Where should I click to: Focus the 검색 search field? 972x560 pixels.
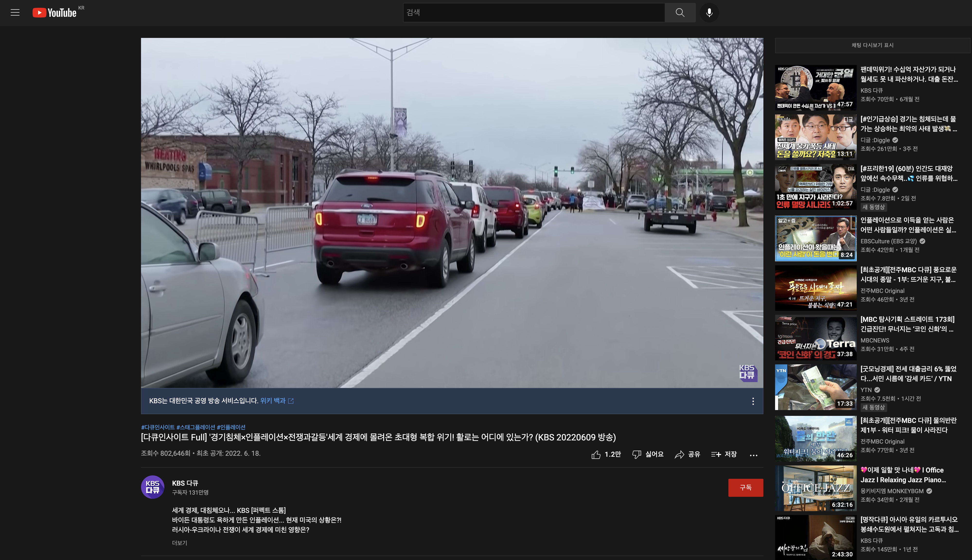coord(533,12)
